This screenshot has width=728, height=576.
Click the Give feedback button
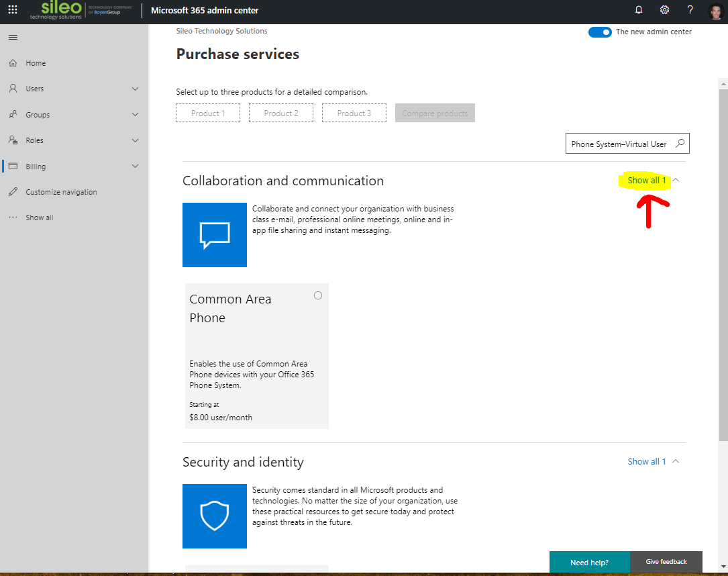pyautogui.click(x=666, y=562)
